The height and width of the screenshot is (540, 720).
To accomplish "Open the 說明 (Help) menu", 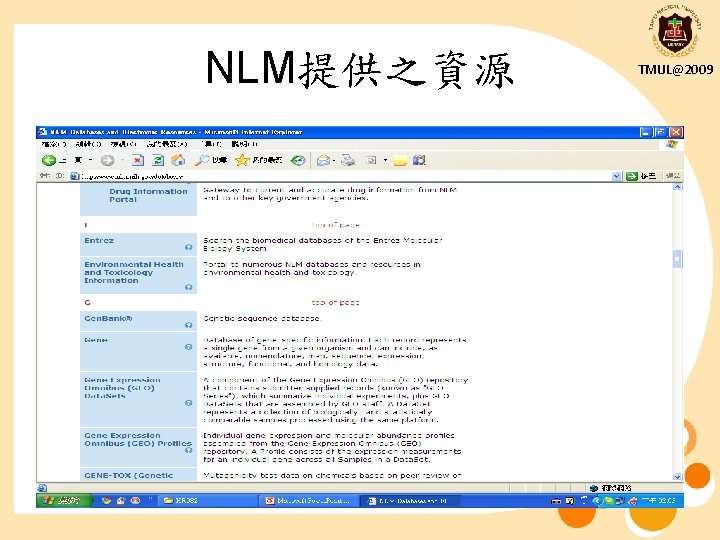I will (x=244, y=144).
